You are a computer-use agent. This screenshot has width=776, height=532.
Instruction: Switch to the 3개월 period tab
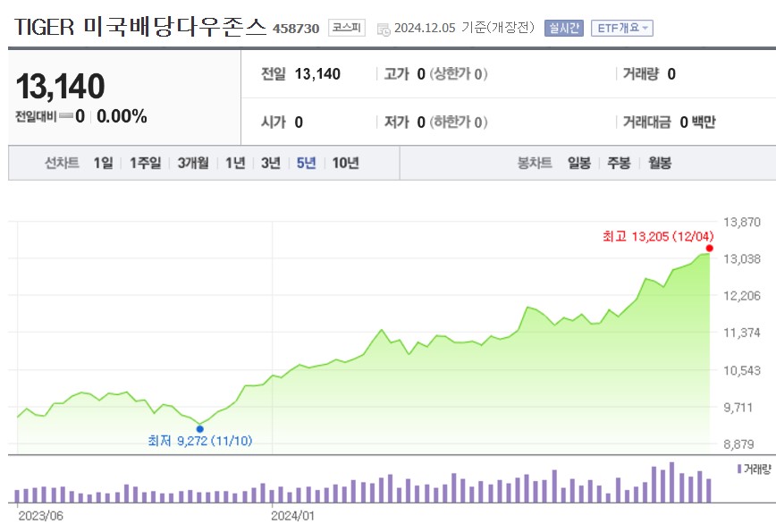tap(193, 162)
